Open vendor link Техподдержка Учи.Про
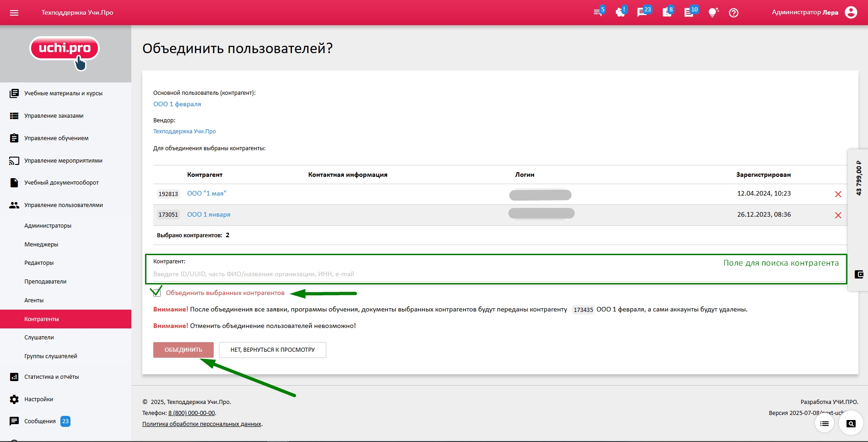 click(184, 131)
